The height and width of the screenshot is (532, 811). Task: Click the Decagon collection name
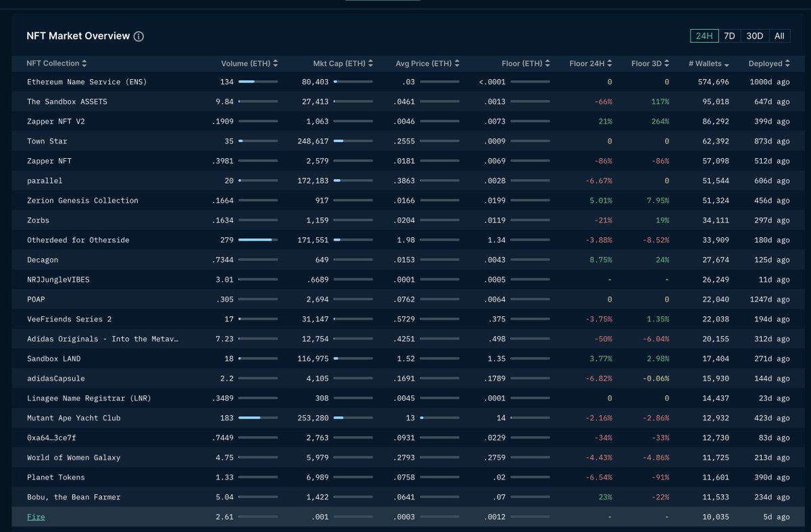pyautogui.click(x=42, y=260)
